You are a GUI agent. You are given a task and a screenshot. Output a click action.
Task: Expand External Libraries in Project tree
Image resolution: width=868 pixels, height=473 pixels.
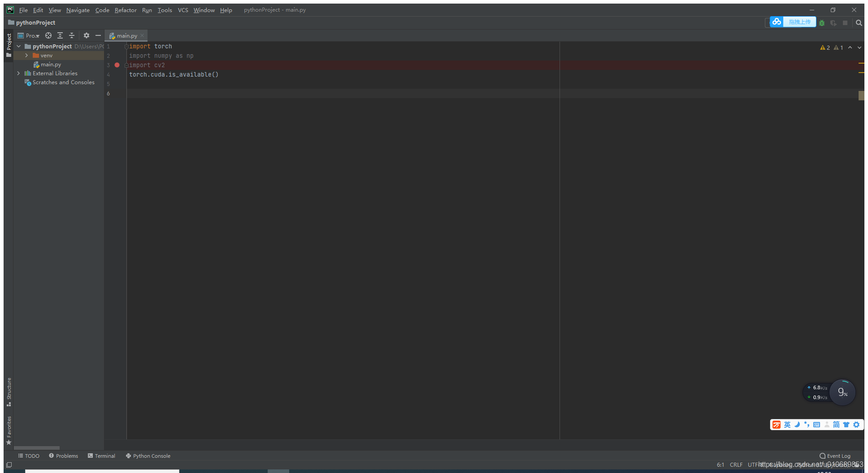[x=18, y=73]
